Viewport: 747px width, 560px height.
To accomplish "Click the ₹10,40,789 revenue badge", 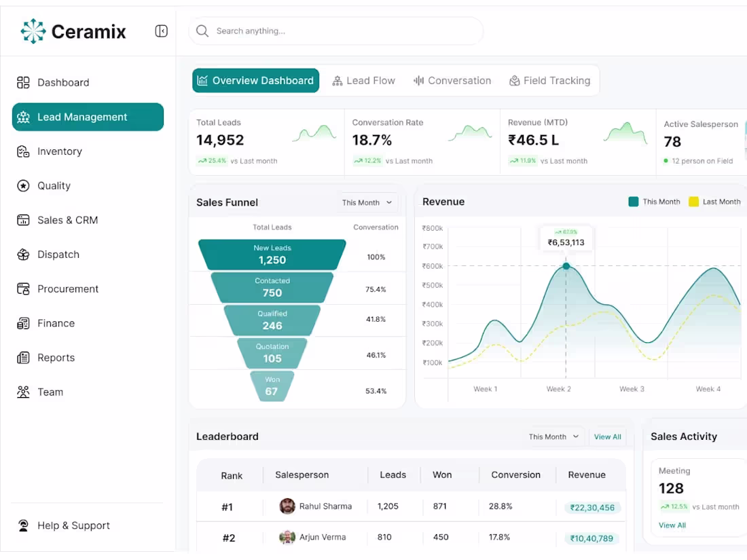I will pos(591,538).
